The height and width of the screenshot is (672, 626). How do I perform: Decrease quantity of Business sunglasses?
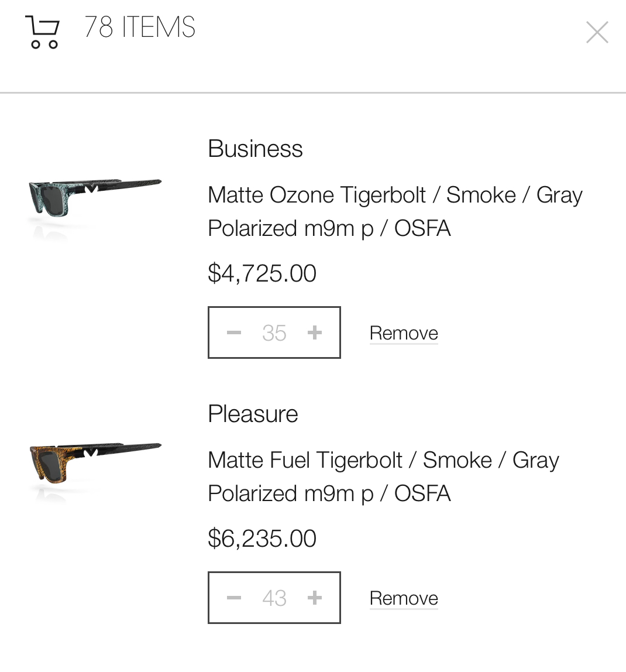click(x=234, y=333)
